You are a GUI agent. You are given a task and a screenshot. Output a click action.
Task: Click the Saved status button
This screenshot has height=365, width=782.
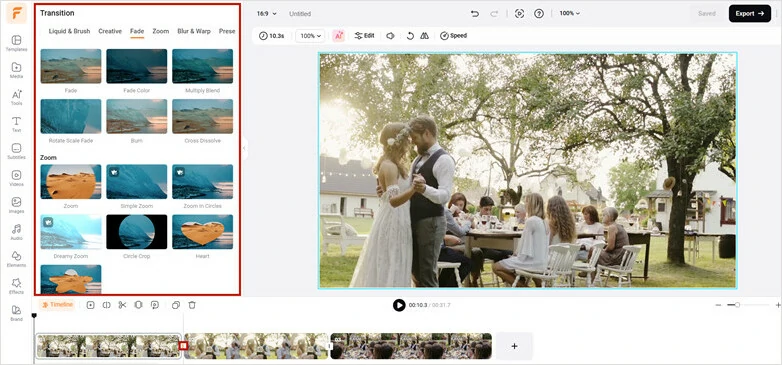tap(707, 13)
